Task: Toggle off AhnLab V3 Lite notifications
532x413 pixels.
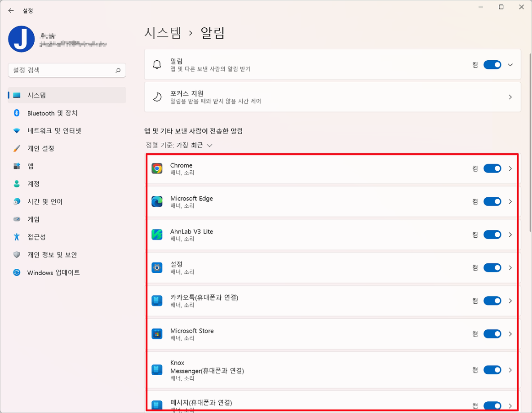Action: (x=492, y=235)
